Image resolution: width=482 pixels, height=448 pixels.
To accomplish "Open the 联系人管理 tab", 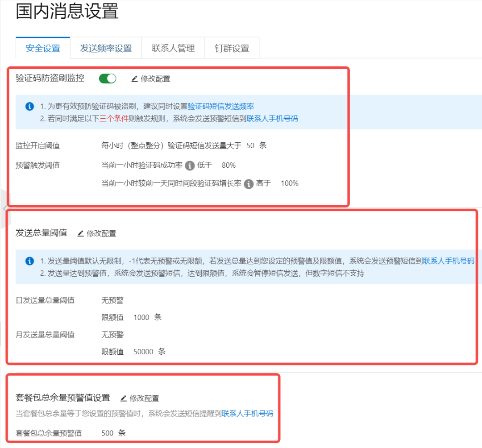I will (173, 48).
